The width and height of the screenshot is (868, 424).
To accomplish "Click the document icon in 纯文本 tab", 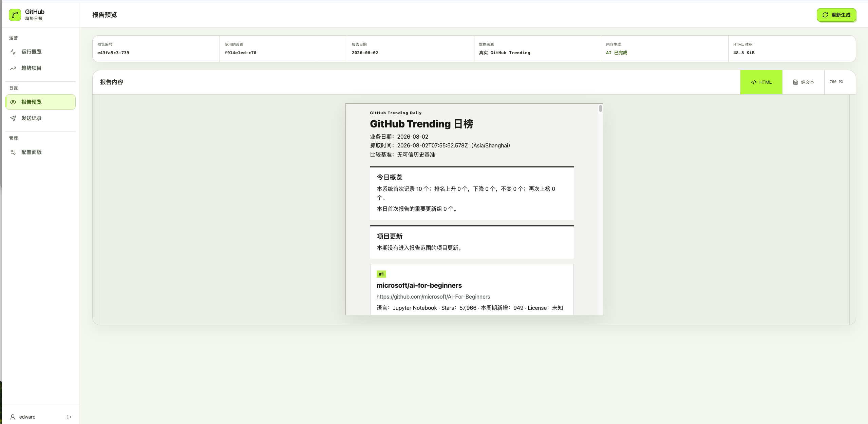I will coord(795,82).
